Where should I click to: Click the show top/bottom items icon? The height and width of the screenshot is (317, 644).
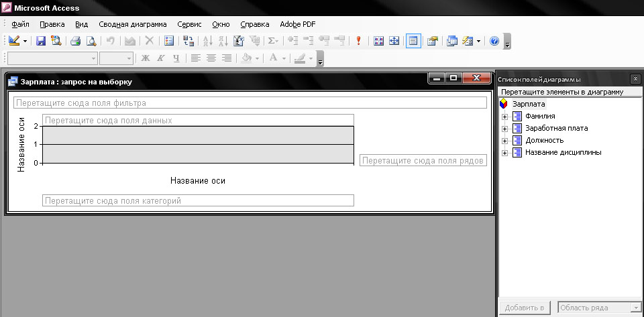[x=254, y=41]
